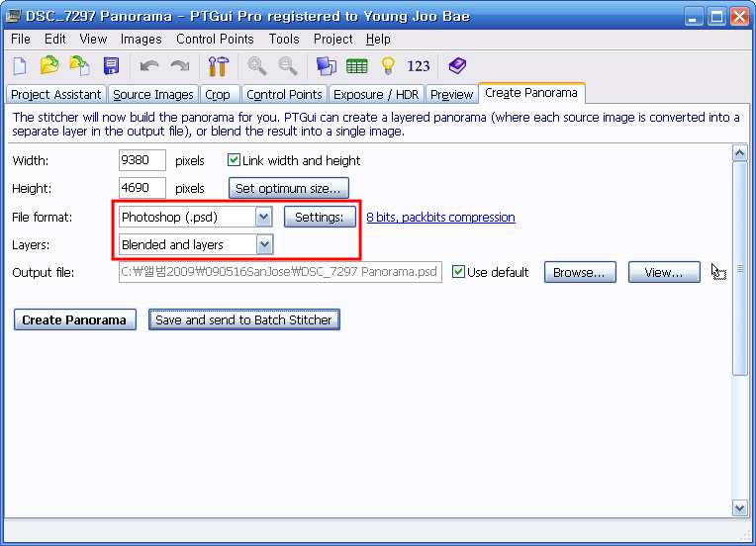
Task: Open the Control Points menu
Action: tap(215, 39)
